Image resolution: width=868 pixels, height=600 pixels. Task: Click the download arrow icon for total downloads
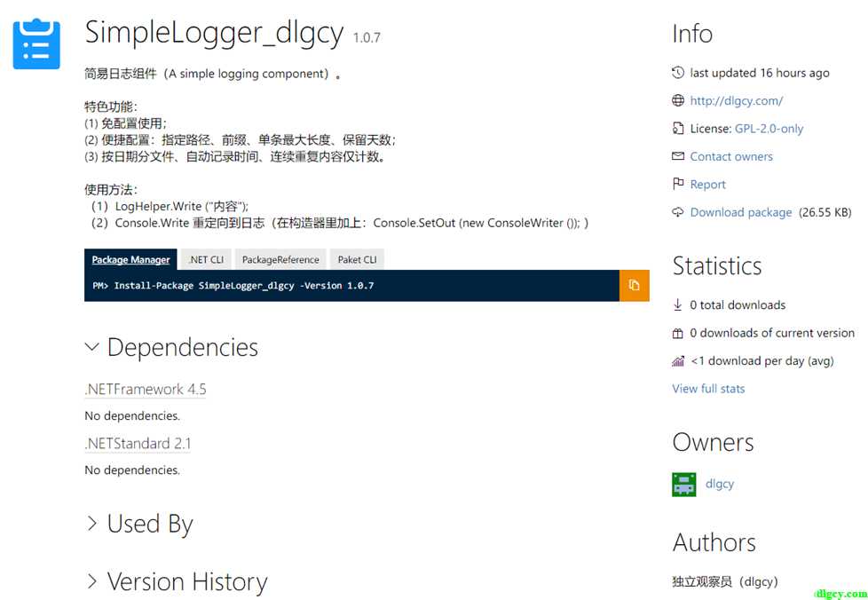click(677, 304)
